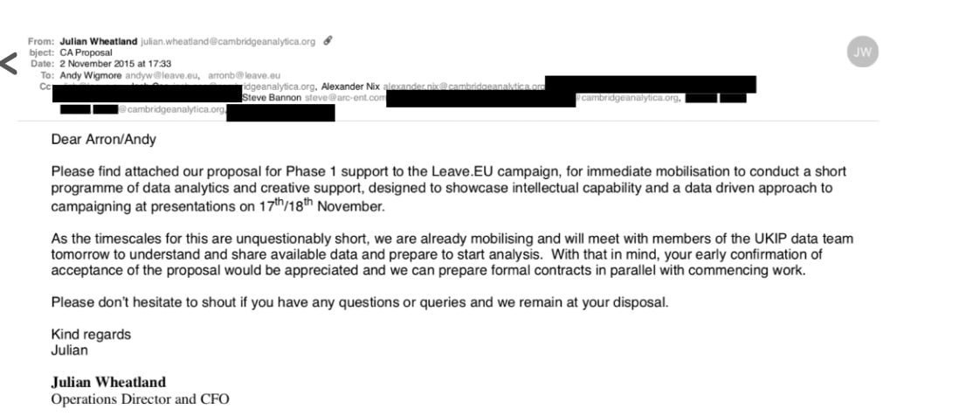Open the paperclip attachment icon

click(328, 41)
